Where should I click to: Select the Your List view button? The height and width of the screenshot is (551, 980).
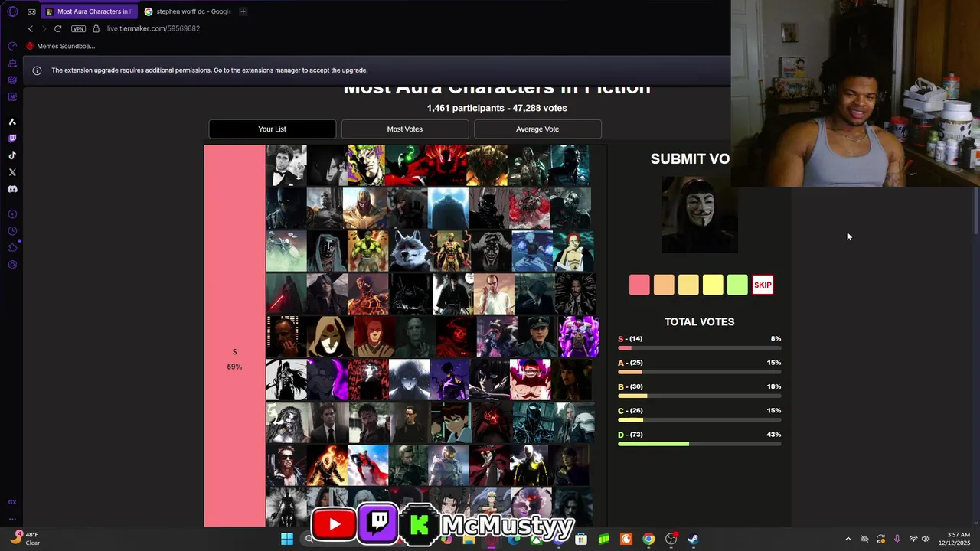[272, 129]
